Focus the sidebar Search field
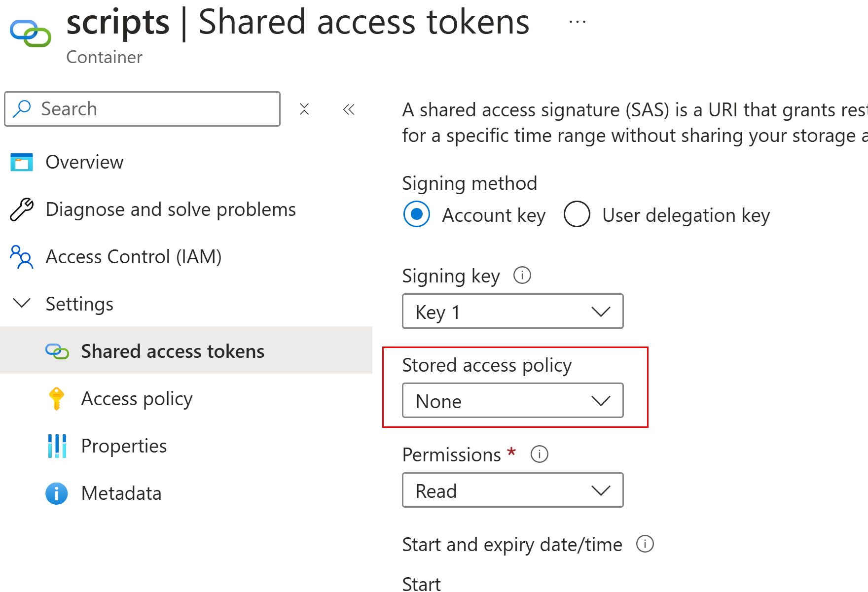Viewport: 868px width, 592px height. [143, 109]
